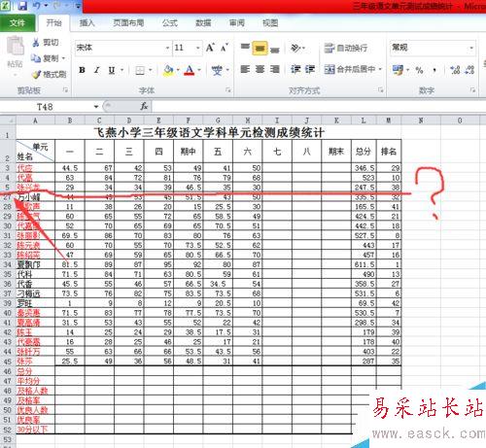Click the insert function fx icon
486x448 pixels.
(x=144, y=106)
